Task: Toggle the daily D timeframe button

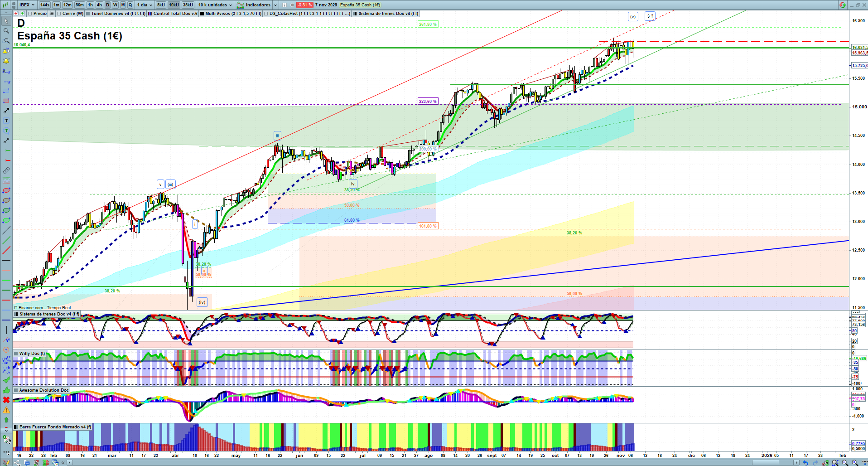Action: pyautogui.click(x=107, y=5)
